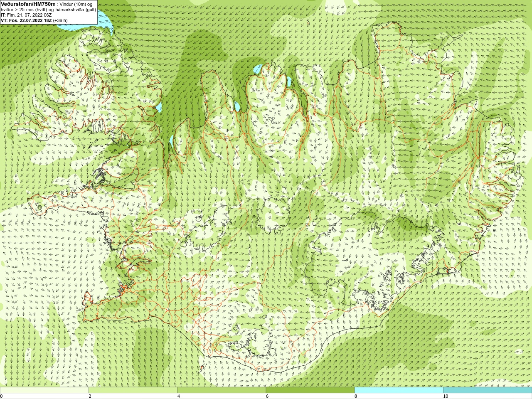
Task: Click the "6" label under the color scale
Action: point(267,396)
